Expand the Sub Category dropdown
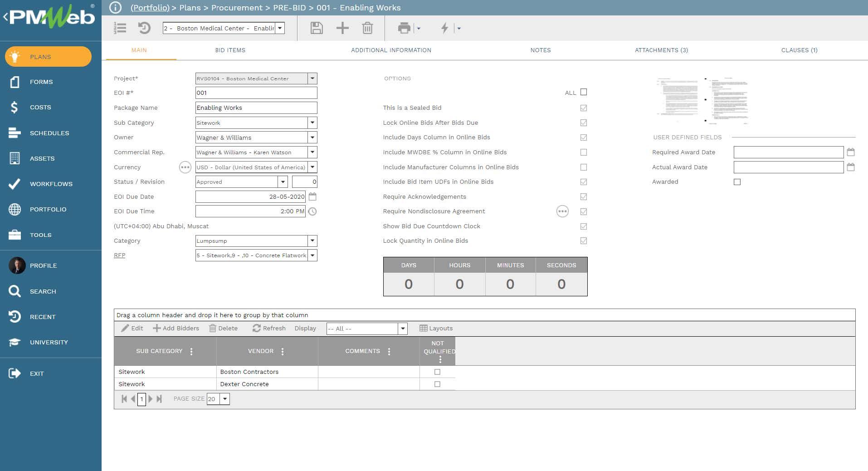The image size is (868, 471). coord(312,123)
